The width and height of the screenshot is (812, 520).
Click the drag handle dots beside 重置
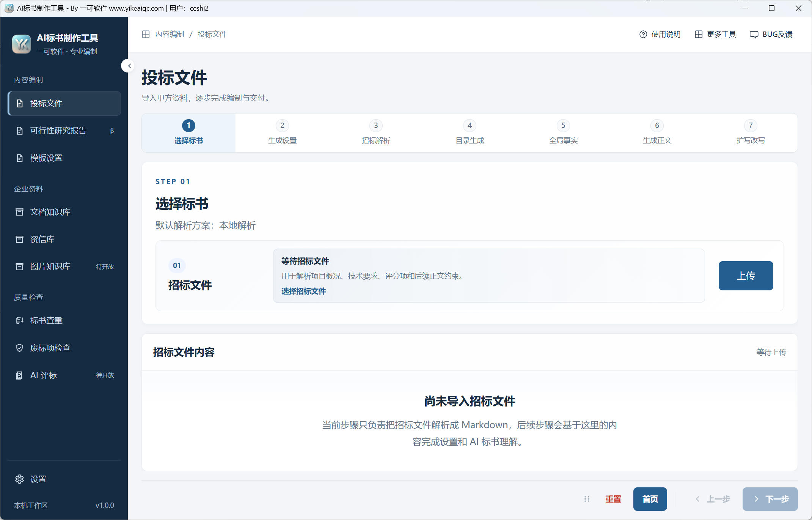(587, 499)
